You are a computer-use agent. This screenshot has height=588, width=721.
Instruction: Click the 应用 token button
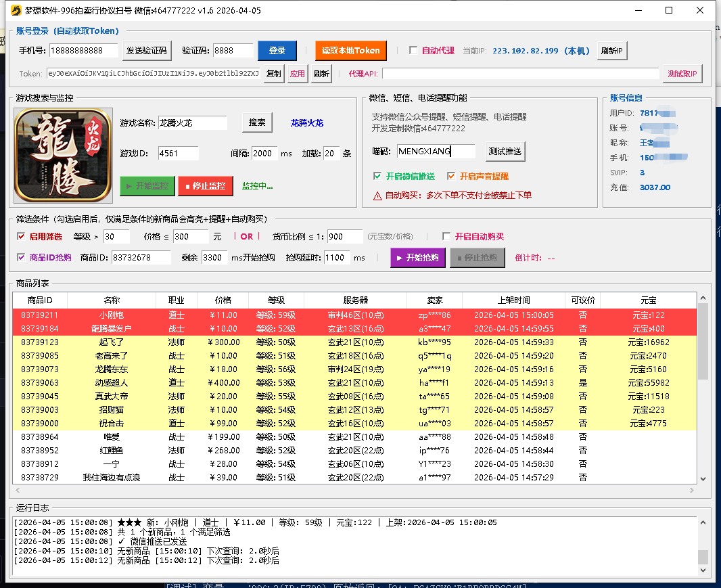tap(298, 74)
